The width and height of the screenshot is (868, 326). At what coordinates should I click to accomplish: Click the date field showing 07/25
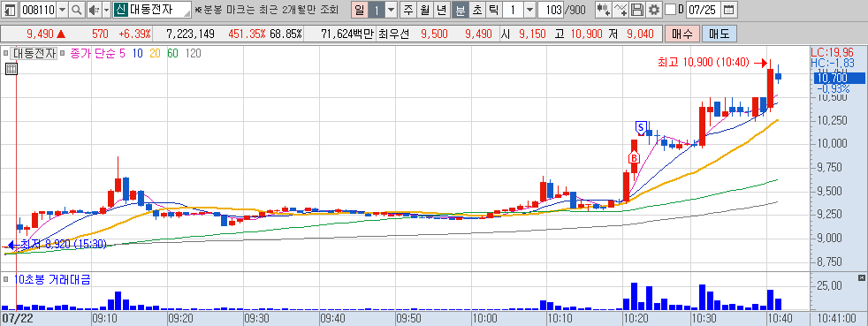(703, 10)
